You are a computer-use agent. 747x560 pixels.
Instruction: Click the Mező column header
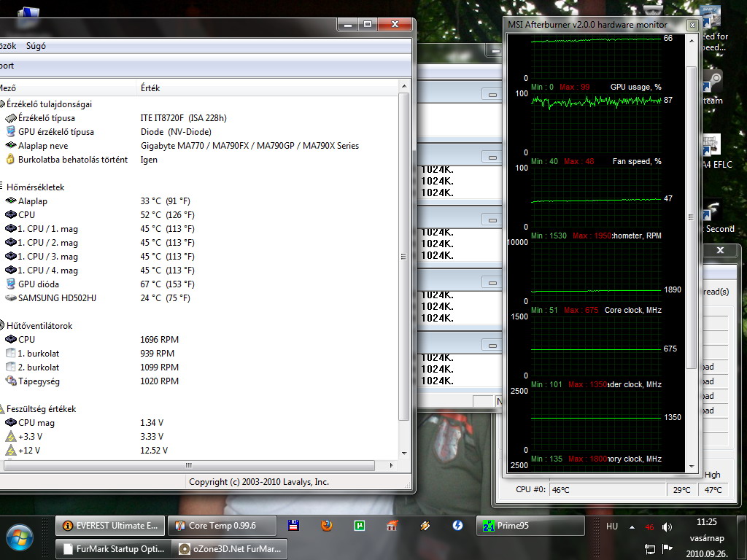tap(66, 88)
